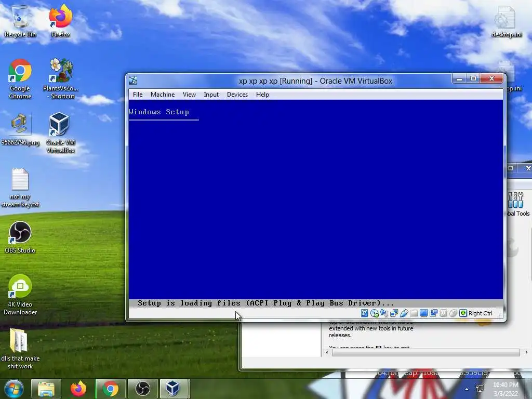Click the green arrow host key indicator
This screenshot has width=532, height=399.
(x=463, y=313)
